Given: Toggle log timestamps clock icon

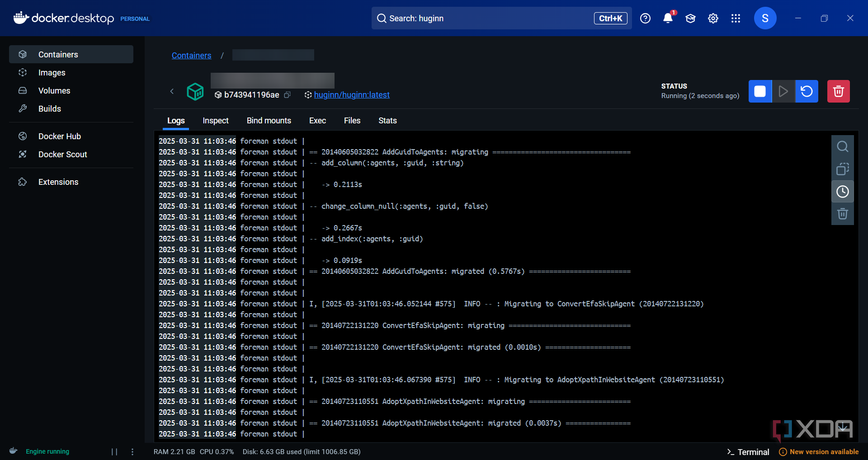Looking at the screenshot, I should (843, 192).
